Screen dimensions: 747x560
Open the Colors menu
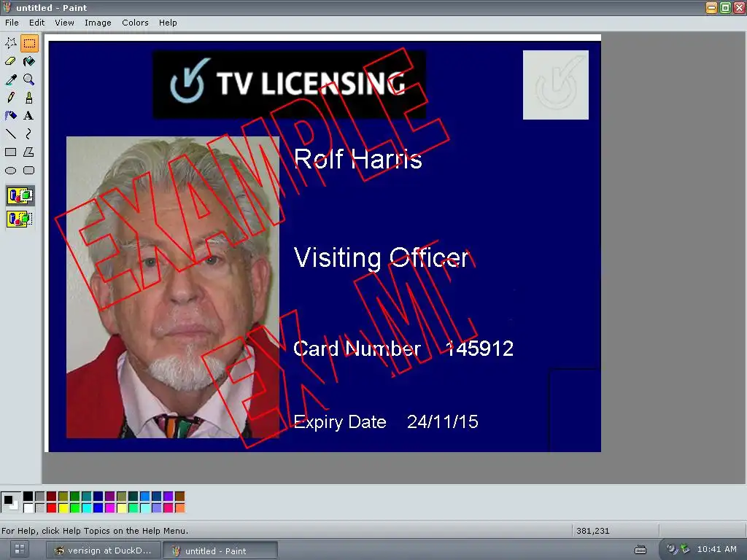click(x=135, y=23)
